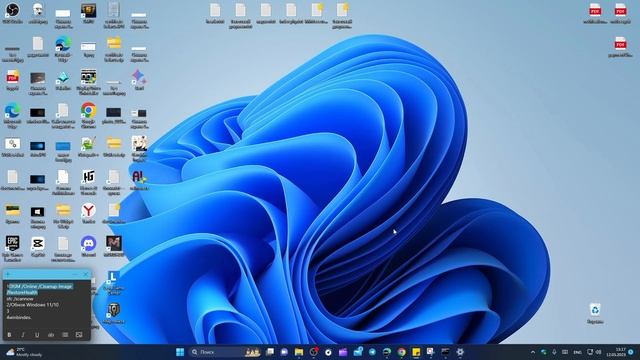Open network and volume quick settings
This screenshot has width=640, height=360.
coord(594,352)
